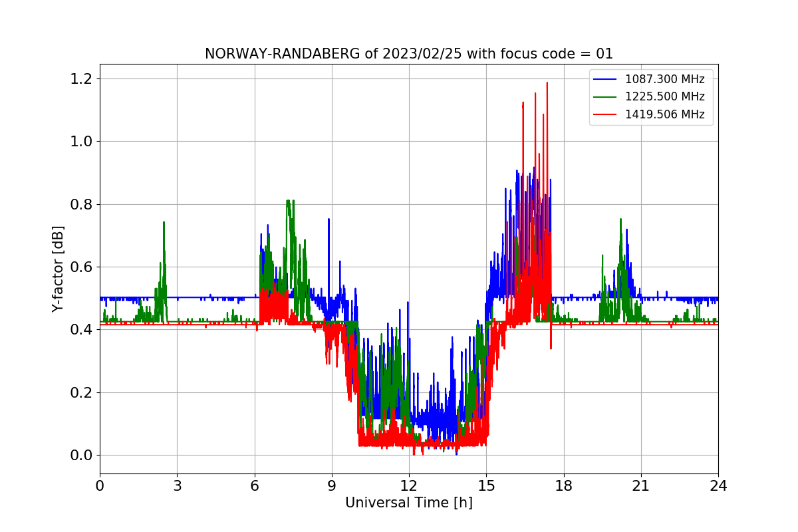Click the Universal Time [h] axis label
Screen dimensions: 798x532
[x=409, y=503]
